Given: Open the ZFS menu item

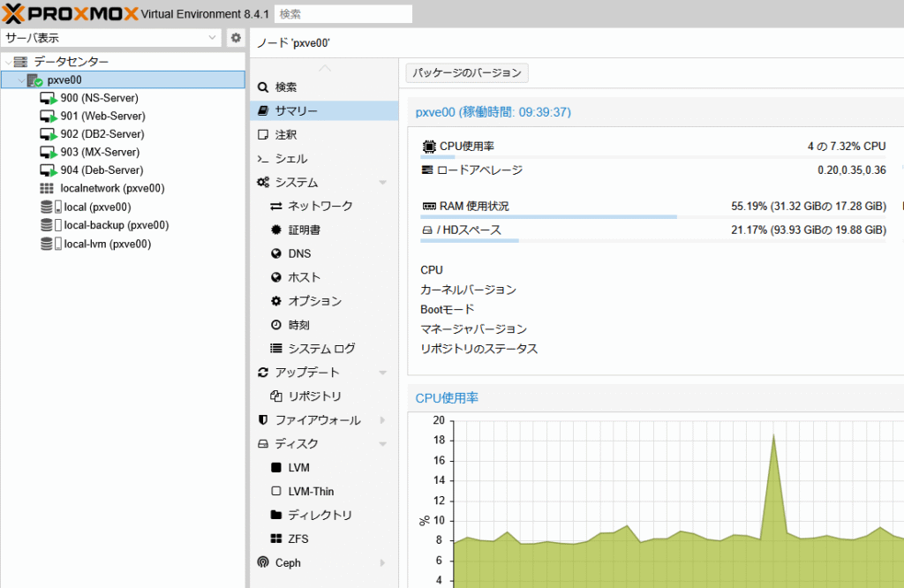Looking at the screenshot, I should click(325, 539).
